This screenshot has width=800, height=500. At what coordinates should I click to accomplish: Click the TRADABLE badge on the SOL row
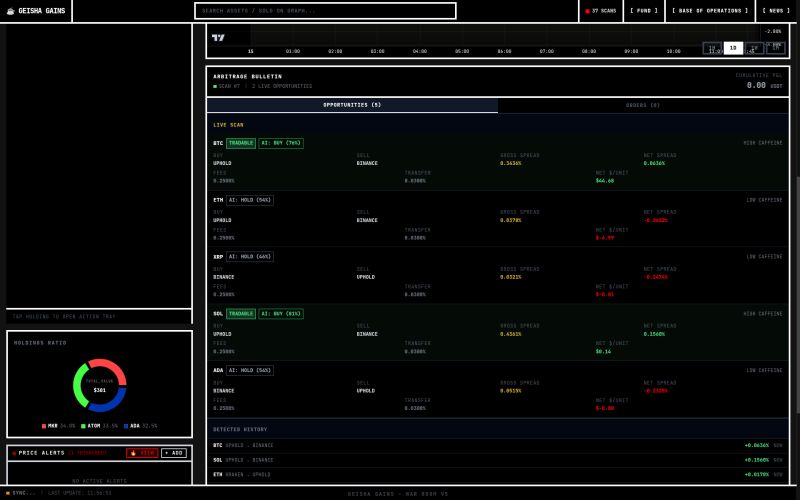point(241,314)
